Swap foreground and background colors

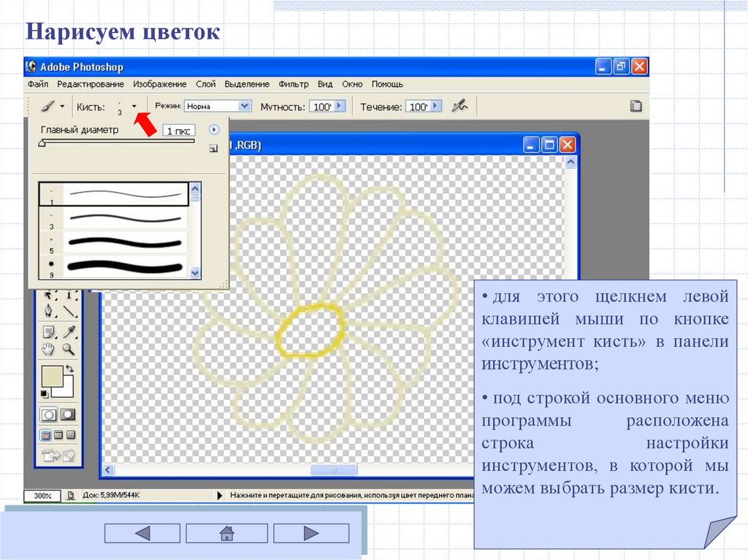click(x=70, y=369)
